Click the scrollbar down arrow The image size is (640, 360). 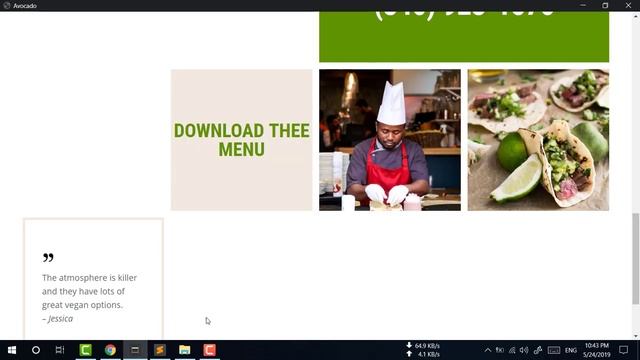coord(636,336)
